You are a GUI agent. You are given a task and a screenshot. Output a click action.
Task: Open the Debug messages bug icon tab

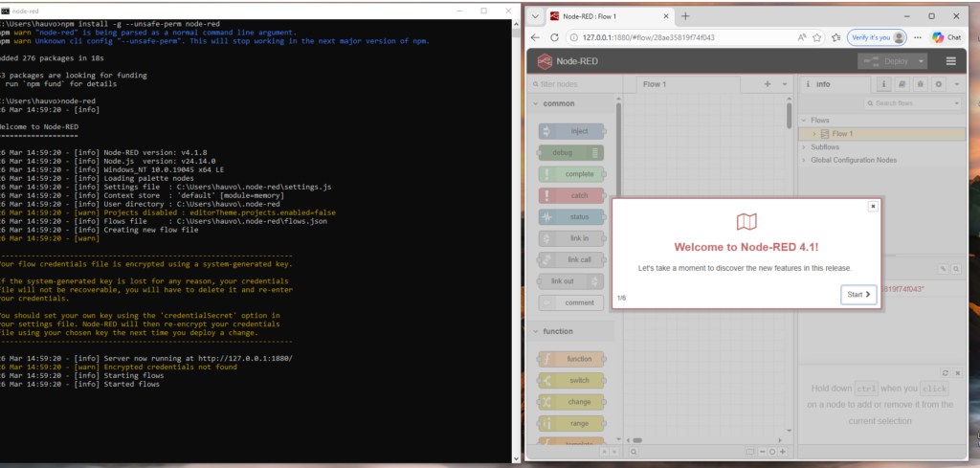(921, 84)
